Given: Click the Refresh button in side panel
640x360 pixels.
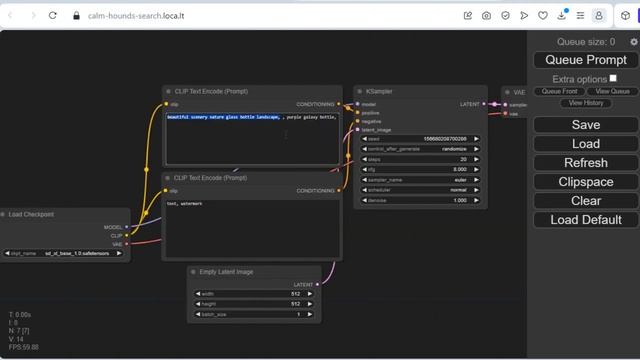Looking at the screenshot, I should pyautogui.click(x=586, y=163).
